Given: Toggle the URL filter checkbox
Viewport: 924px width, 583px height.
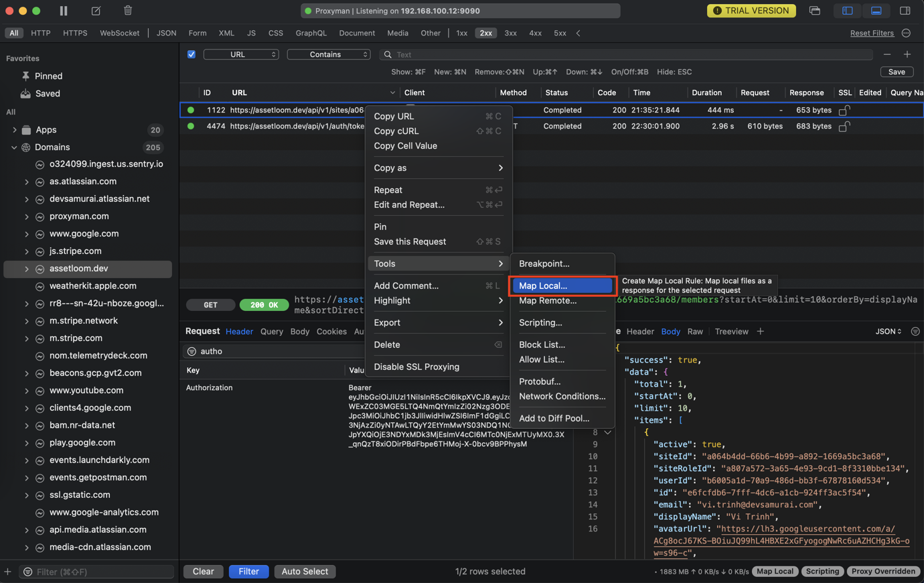Looking at the screenshot, I should pos(191,54).
